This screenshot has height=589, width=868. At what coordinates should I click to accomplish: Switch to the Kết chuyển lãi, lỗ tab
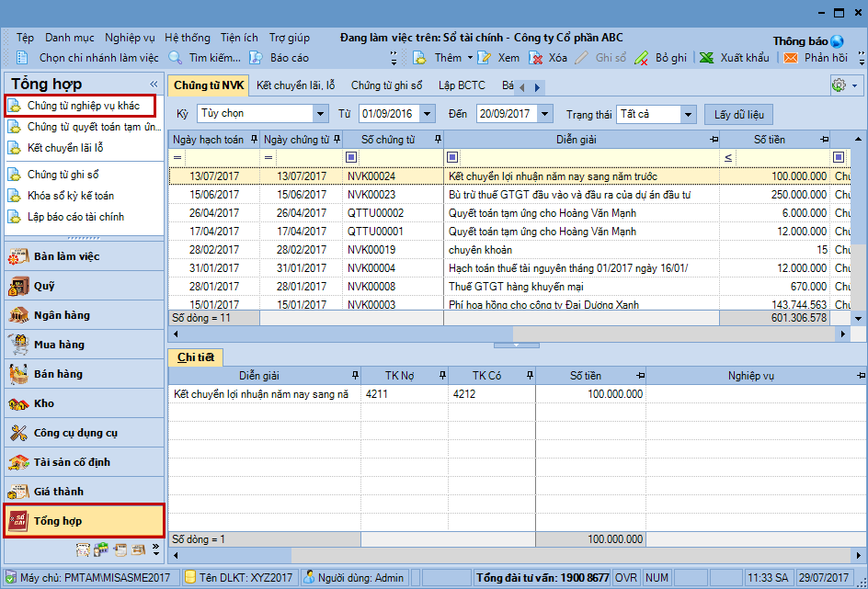pos(295,85)
